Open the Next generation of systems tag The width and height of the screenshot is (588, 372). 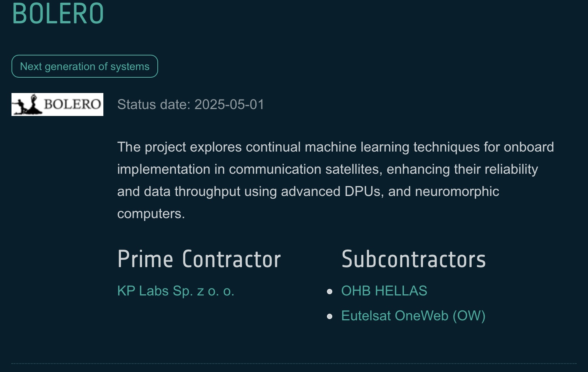pos(85,66)
